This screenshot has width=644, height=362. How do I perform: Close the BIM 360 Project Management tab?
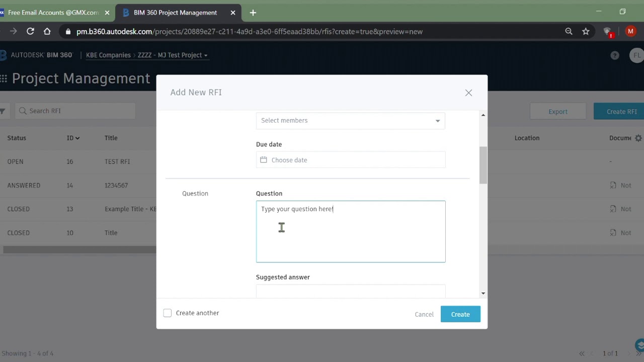(232, 13)
